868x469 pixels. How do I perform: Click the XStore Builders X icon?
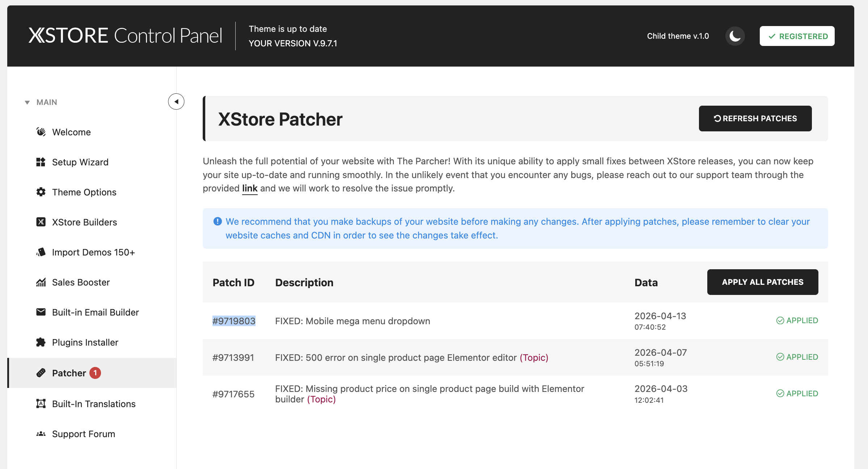[41, 222]
